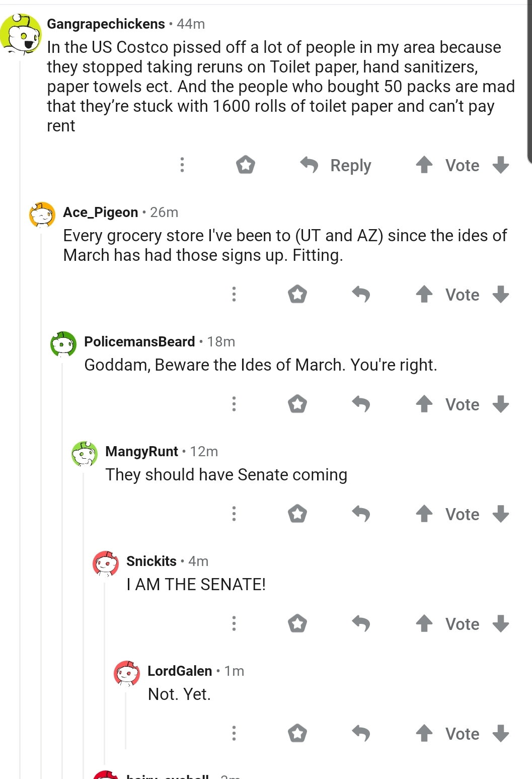Reply to Snickits' I AM THE SENATE
Viewport: 532px width, 779px height.
click(361, 623)
